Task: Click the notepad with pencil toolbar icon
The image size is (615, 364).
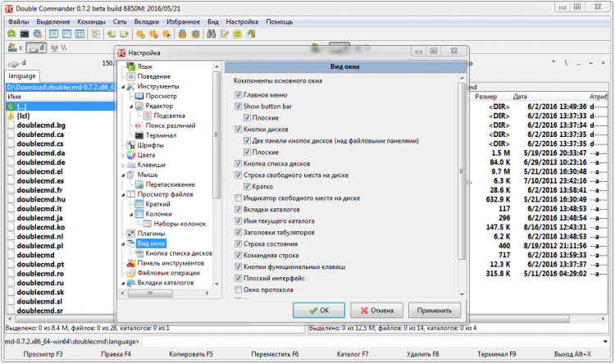Action: click(x=224, y=34)
